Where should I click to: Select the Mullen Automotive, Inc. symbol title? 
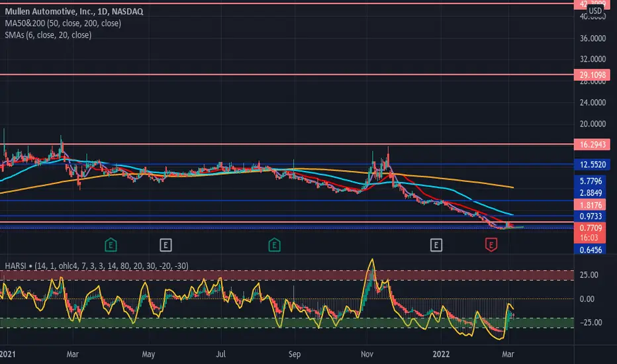(x=74, y=11)
